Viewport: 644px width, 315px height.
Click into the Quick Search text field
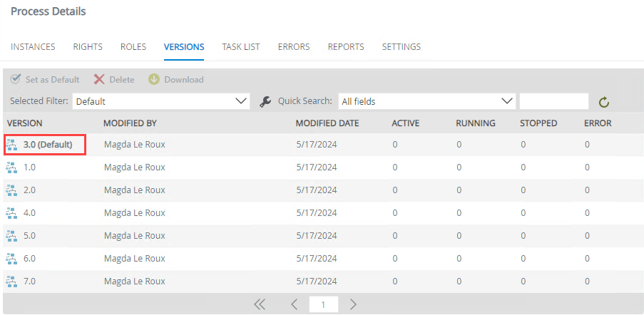[x=553, y=101]
